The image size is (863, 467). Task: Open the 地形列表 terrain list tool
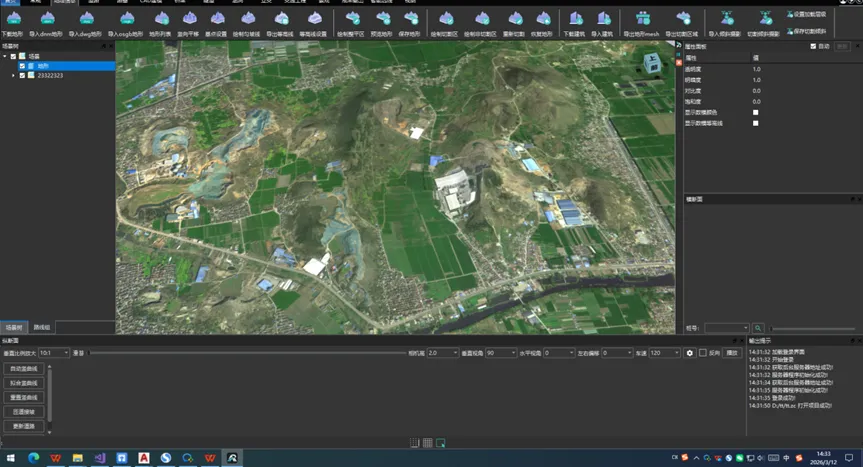click(161, 18)
